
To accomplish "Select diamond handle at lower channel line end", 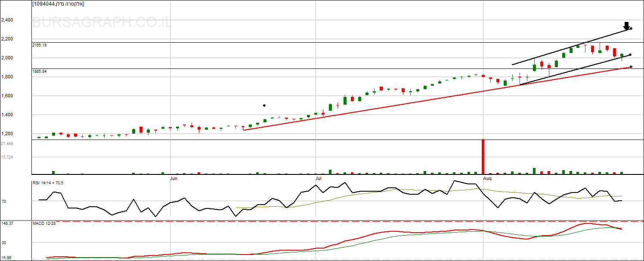I will pos(630,55).
